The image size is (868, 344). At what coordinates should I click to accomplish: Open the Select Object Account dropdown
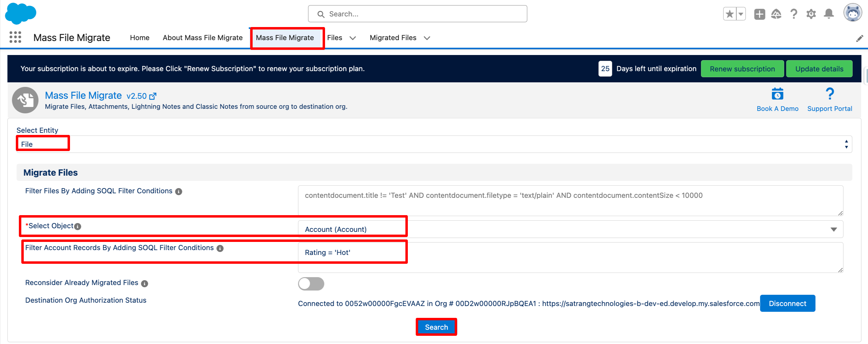(570, 229)
